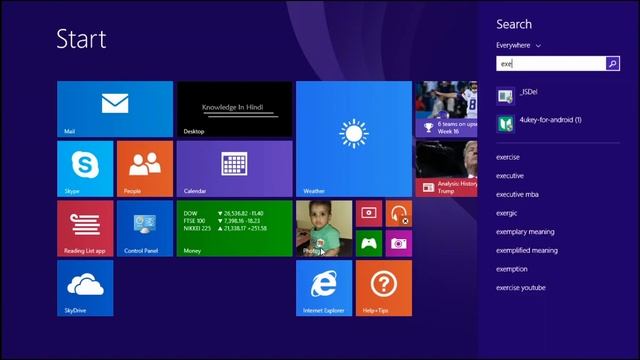
Task: Launch Internet Explorer tile
Action: (324, 288)
